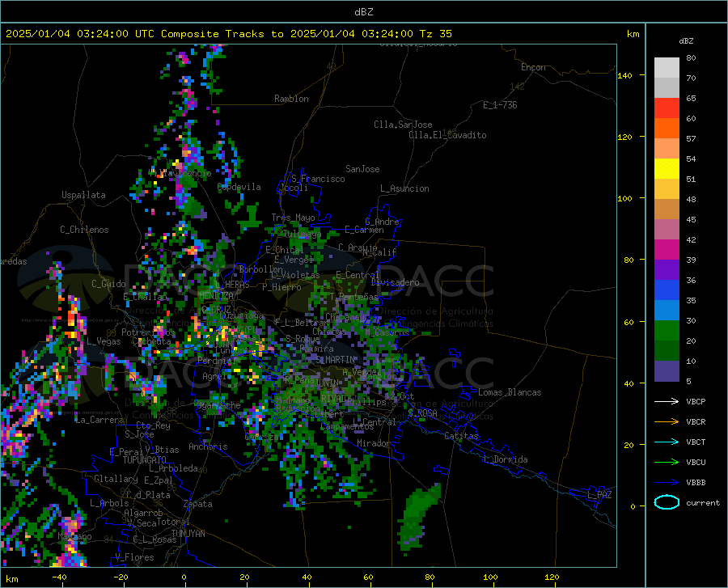Select the purple 39 dBZ color swatch

pyautogui.click(x=667, y=270)
